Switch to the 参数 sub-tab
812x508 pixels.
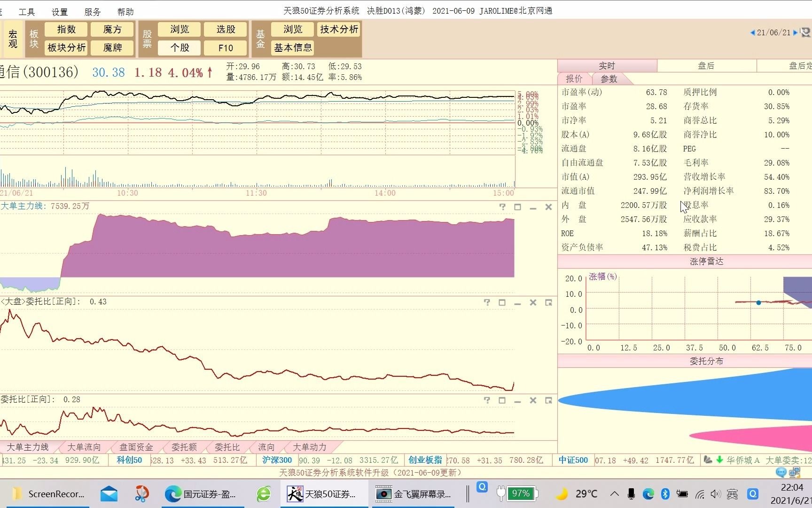[x=609, y=79]
